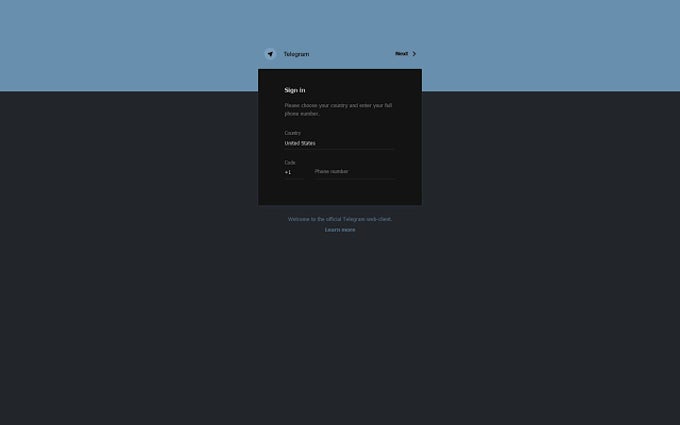Open the Learn more link
680x425 pixels.
(x=340, y=230)
